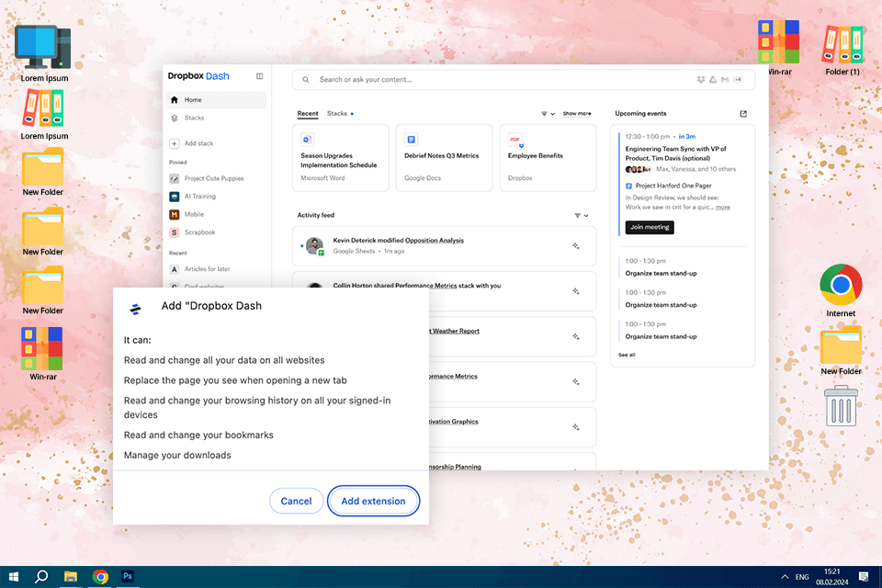Click the Dropbox Dash logo in the dialog

tap(135, 309)
